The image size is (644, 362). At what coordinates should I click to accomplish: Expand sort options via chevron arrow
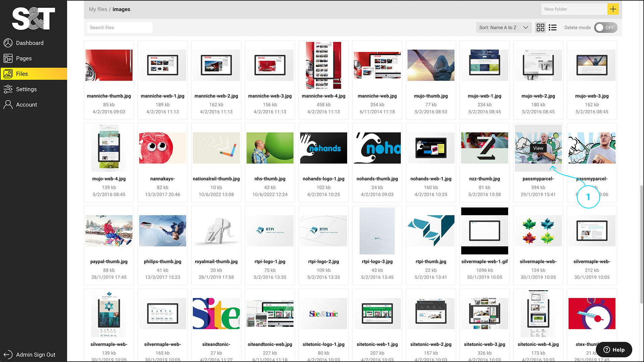526,27
